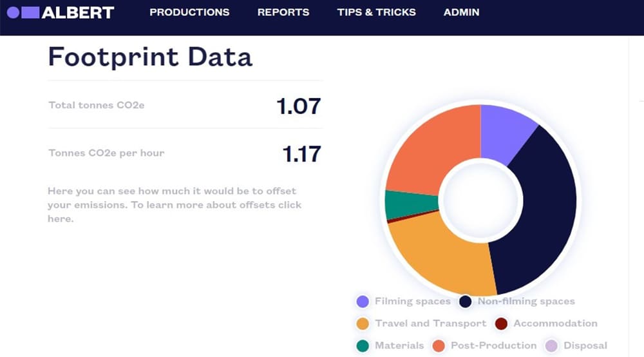Click the Post-Production legend dot
The height and width of the screenshot is (357, 644).
pos(439,346)
